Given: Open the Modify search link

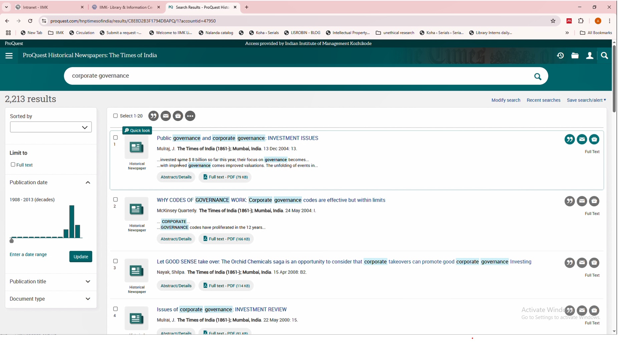Looking at the screenshot, I should click(x=506, y=100).
